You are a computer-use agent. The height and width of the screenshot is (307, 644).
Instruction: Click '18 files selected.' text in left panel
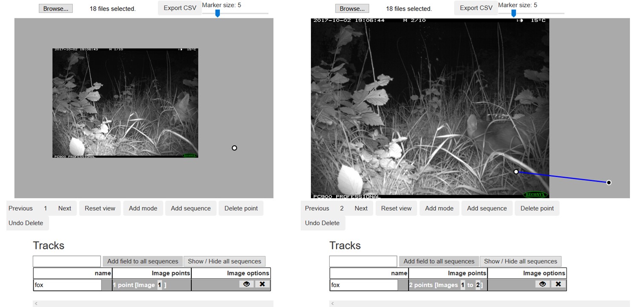(x=112, y=9)
